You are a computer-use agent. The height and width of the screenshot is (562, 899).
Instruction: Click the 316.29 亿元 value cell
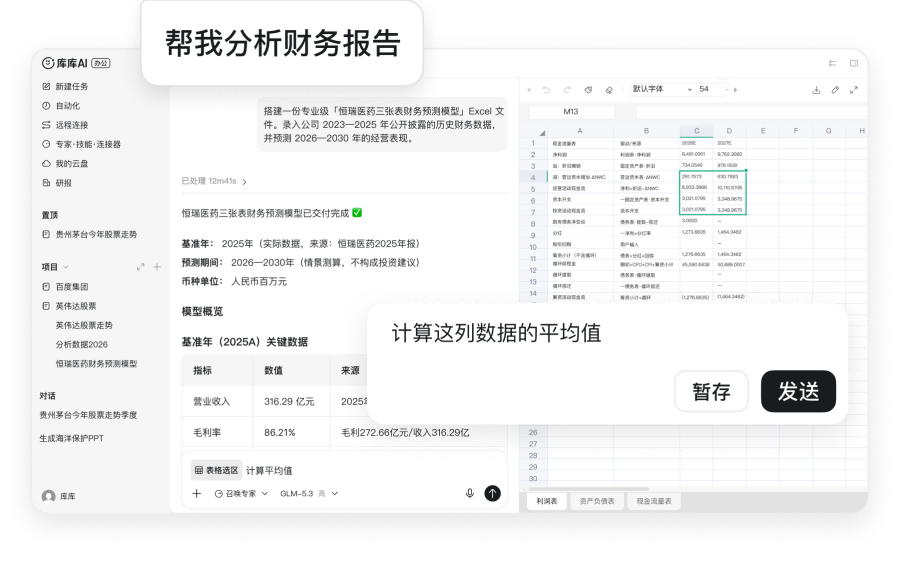click(x=289, y=401)
